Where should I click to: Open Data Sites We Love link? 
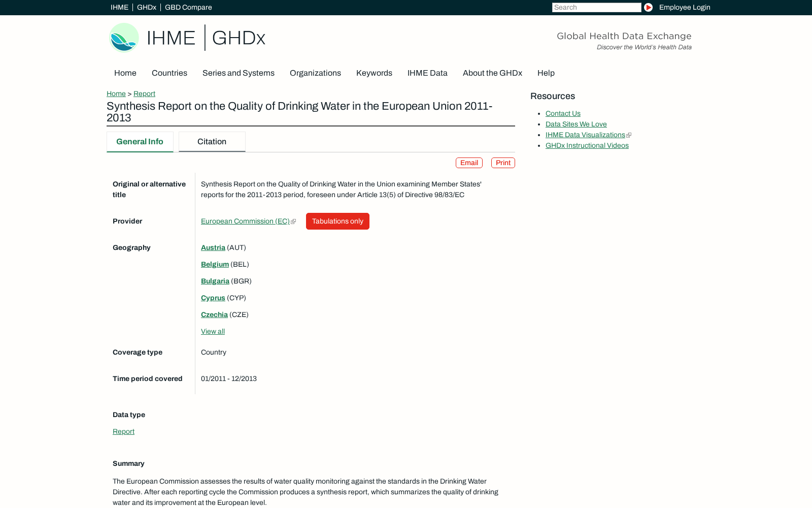click(576, 124)
